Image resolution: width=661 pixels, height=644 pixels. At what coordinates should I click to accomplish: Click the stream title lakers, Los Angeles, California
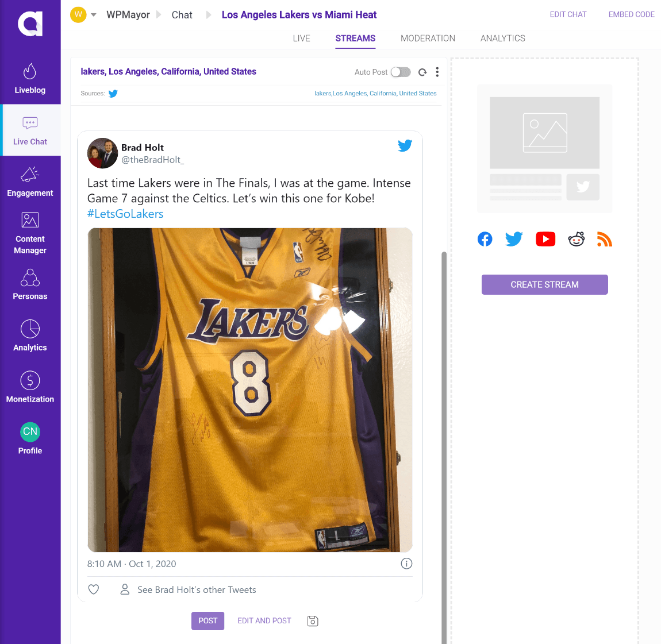coord(168,72)
